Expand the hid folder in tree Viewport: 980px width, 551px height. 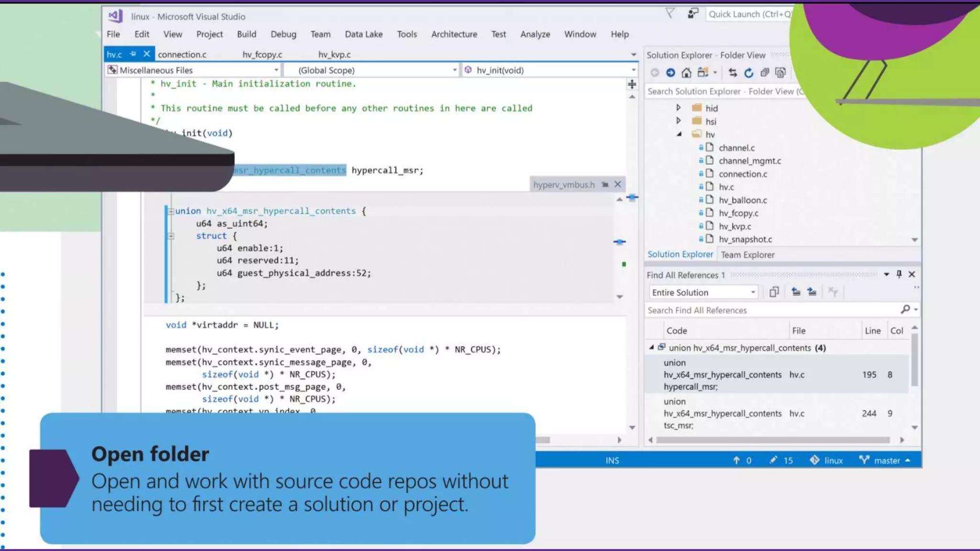(678, 108)
